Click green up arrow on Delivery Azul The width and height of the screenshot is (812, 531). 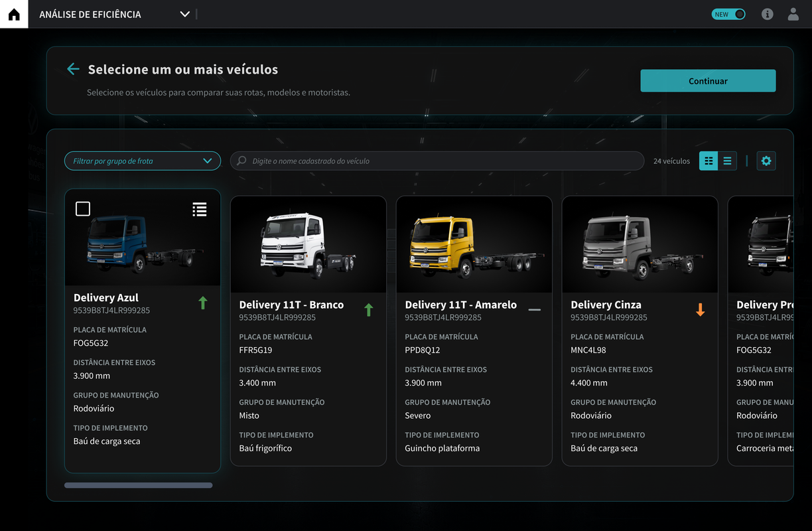pos(203,303)
